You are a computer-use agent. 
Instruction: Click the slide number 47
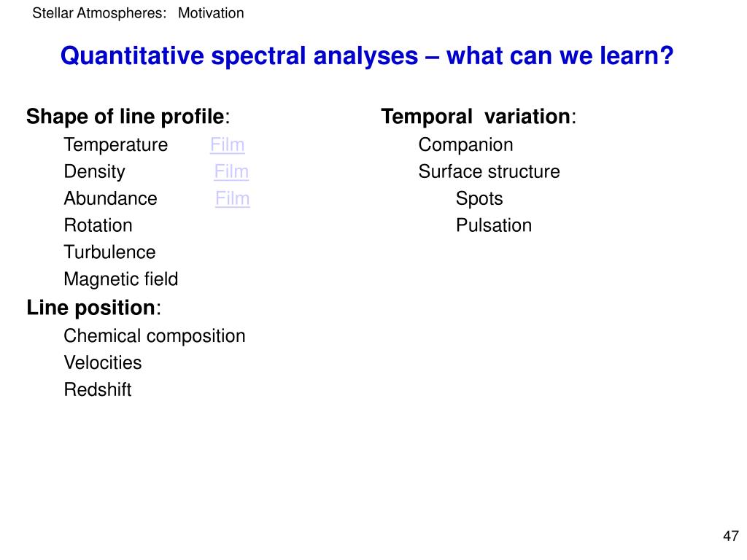pos(731,537)
